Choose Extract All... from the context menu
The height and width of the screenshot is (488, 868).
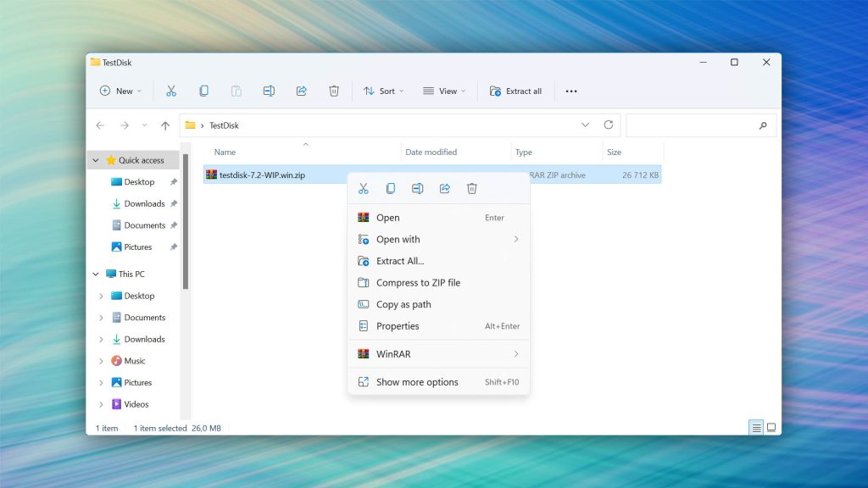(x=400, y=261)
